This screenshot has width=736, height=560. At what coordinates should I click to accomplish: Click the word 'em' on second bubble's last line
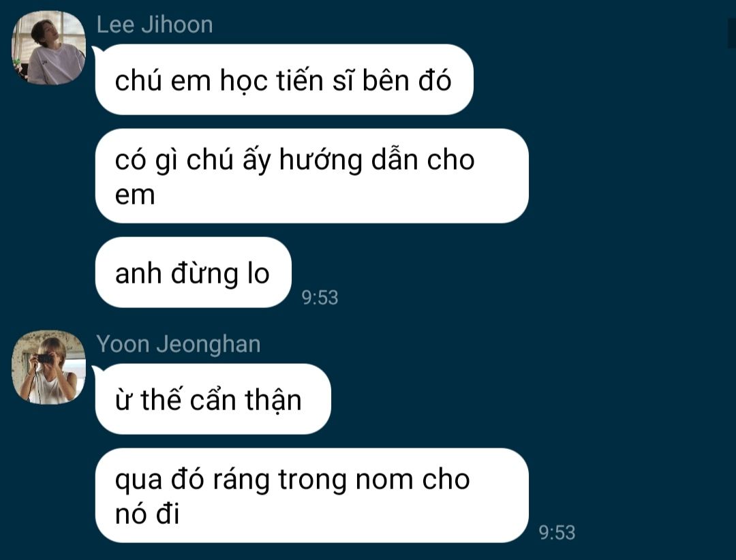(135, 196)
